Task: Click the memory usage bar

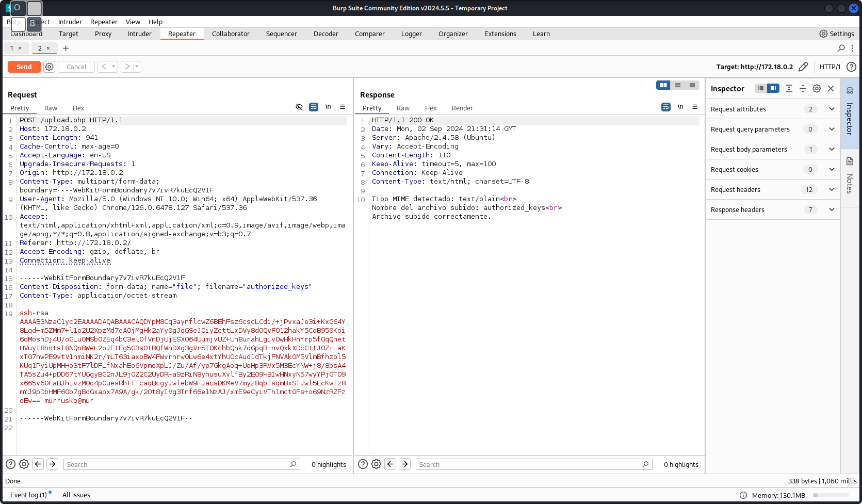Action: point(831,495)
